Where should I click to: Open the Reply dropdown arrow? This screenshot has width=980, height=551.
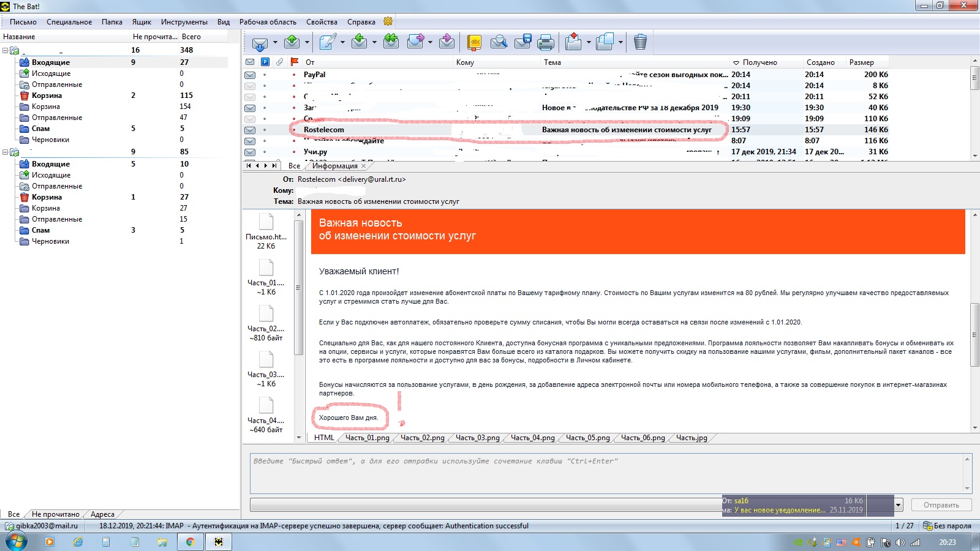[374, 42]
